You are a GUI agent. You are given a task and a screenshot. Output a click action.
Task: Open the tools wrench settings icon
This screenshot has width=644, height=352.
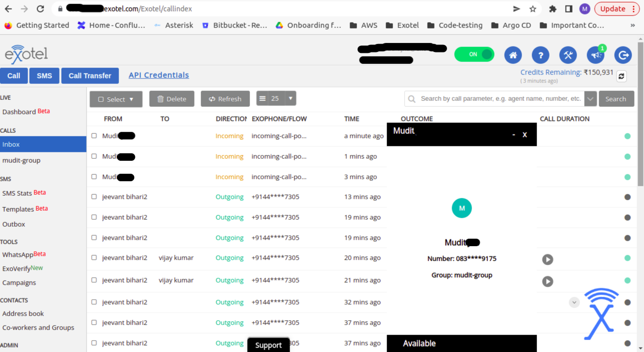click(x=568, y=55)
